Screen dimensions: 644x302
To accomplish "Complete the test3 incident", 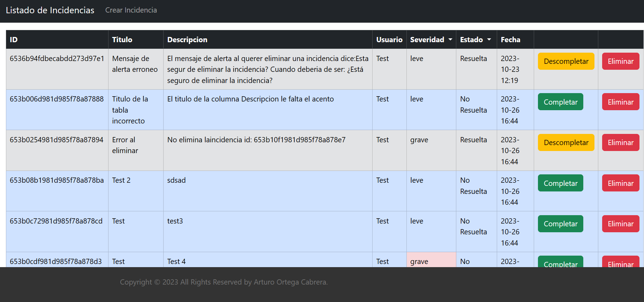I will click(x=560, y=224).
